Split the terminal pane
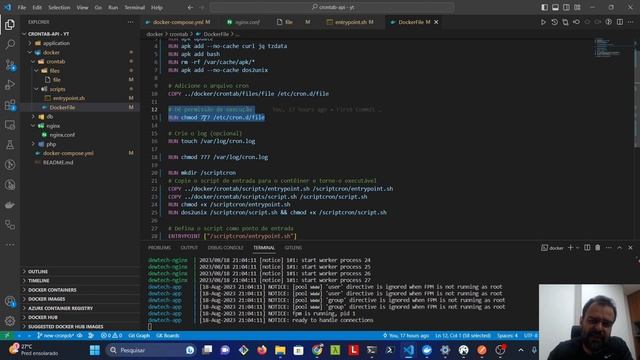640x360 pixels. [x=587, y=247]
